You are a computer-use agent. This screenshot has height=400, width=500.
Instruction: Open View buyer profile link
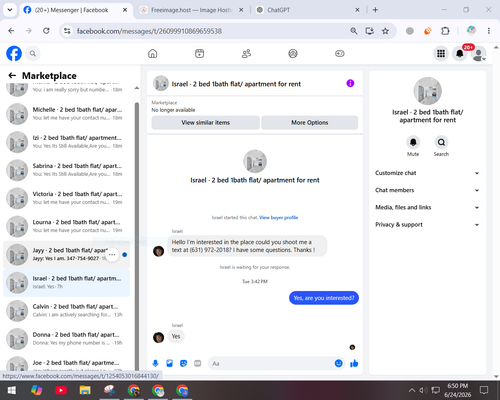278,218
